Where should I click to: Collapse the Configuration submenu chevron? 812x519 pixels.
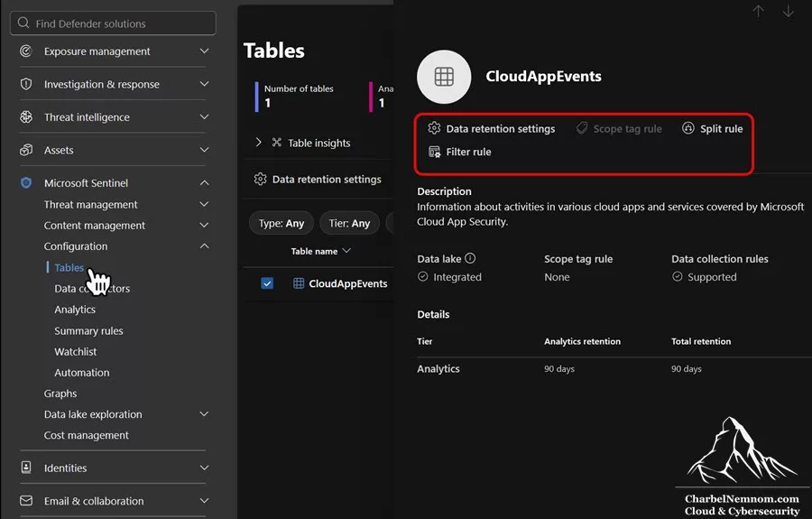205,246
